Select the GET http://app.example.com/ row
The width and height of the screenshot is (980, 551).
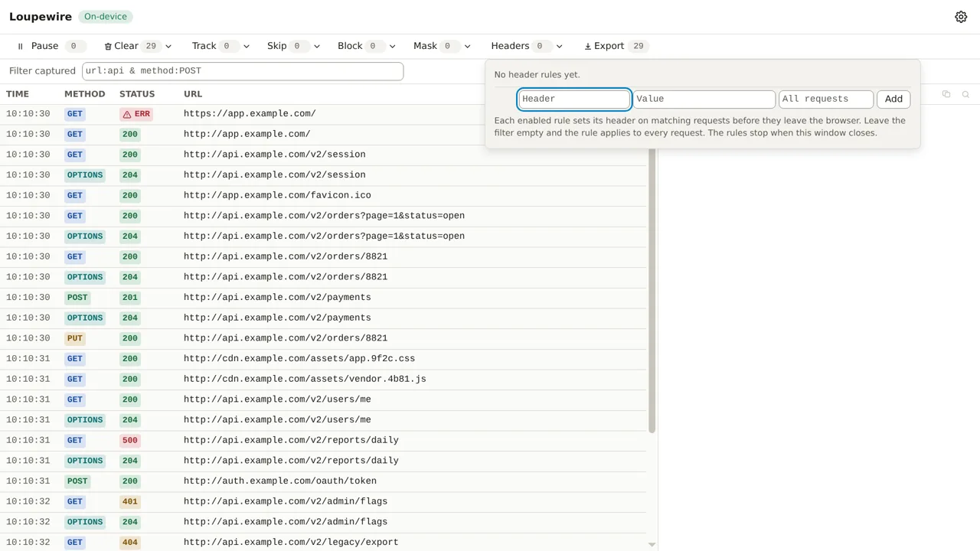[x=323, y=135]
